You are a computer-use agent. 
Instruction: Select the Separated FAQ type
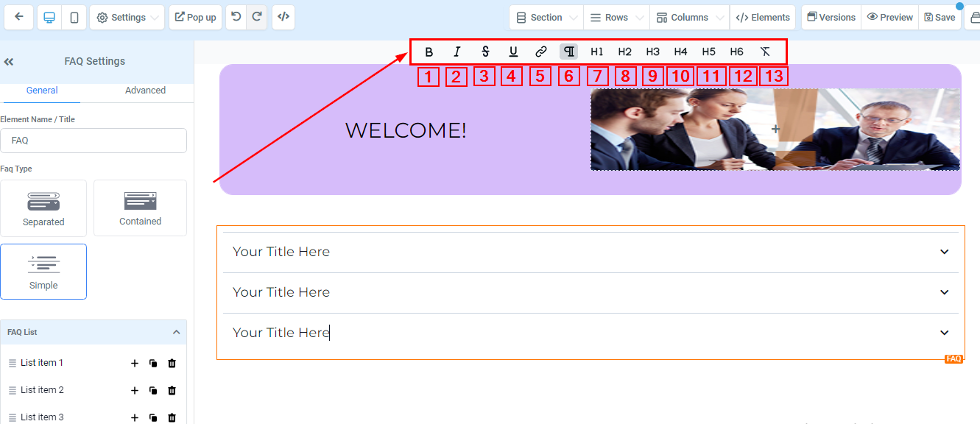[x=43, y=208]
